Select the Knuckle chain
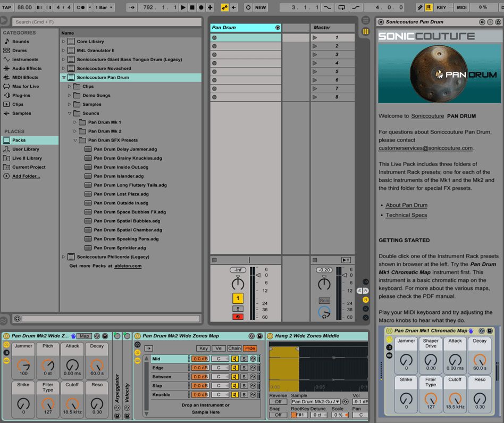 [x=170, y=395]
